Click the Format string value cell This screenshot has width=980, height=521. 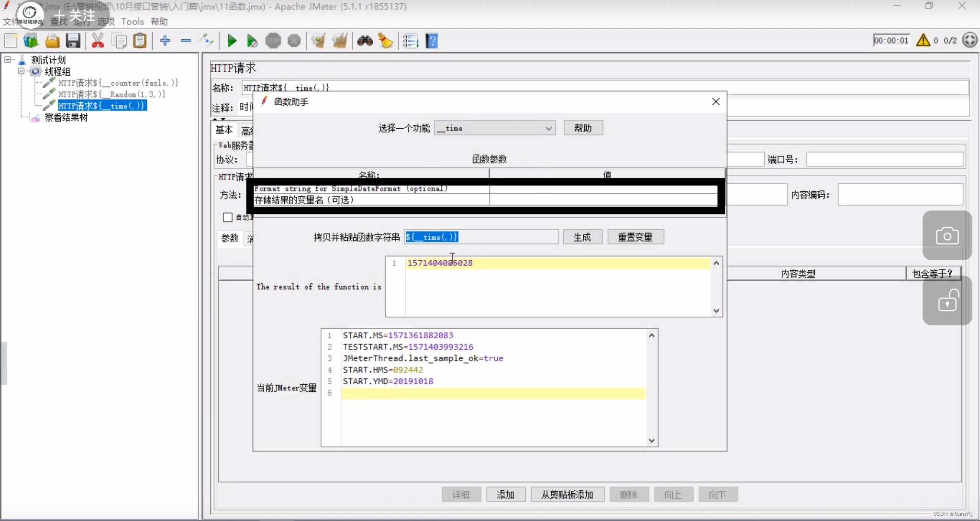[x=603, y=188]
